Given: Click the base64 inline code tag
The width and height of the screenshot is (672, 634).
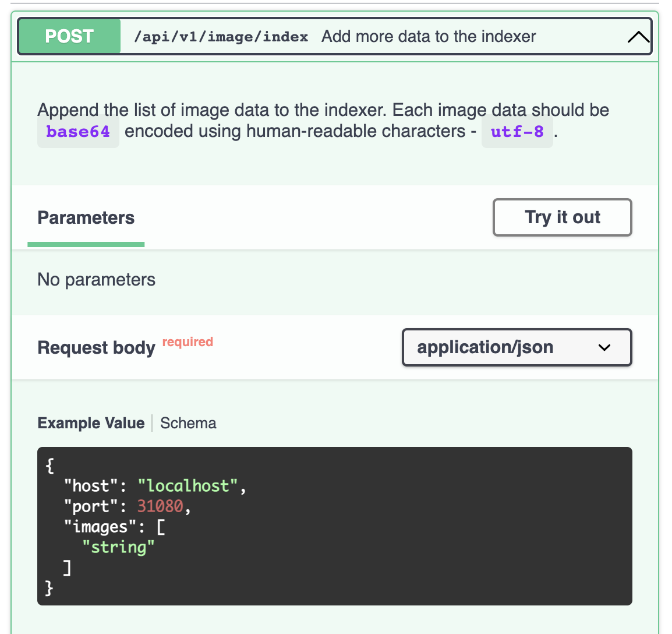Looking at the screenshot, I should 78,132.
